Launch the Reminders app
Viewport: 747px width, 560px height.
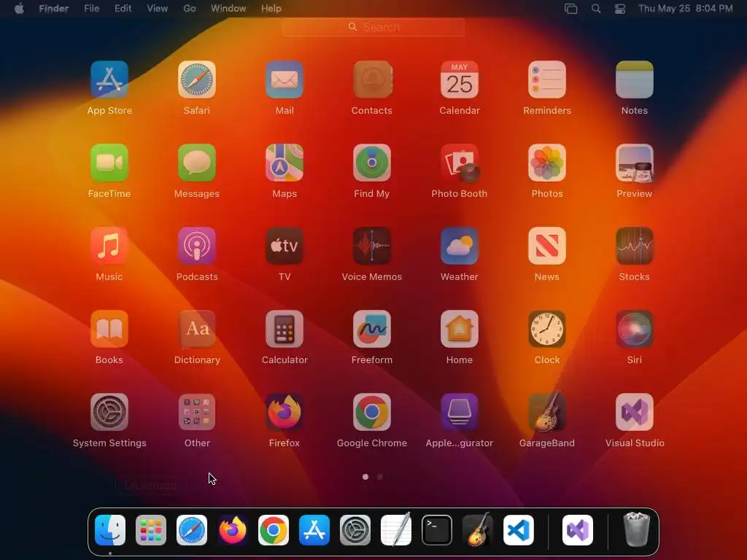coord(547,79)
